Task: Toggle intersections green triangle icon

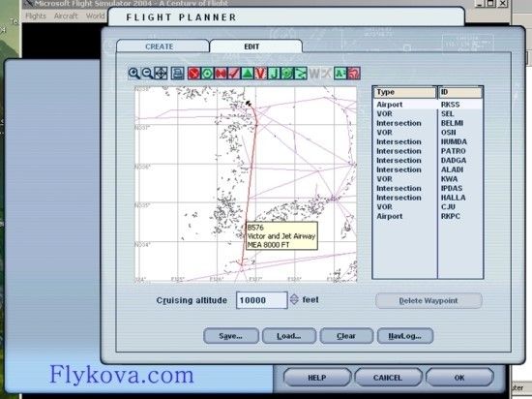Action: tap(248, 73)
